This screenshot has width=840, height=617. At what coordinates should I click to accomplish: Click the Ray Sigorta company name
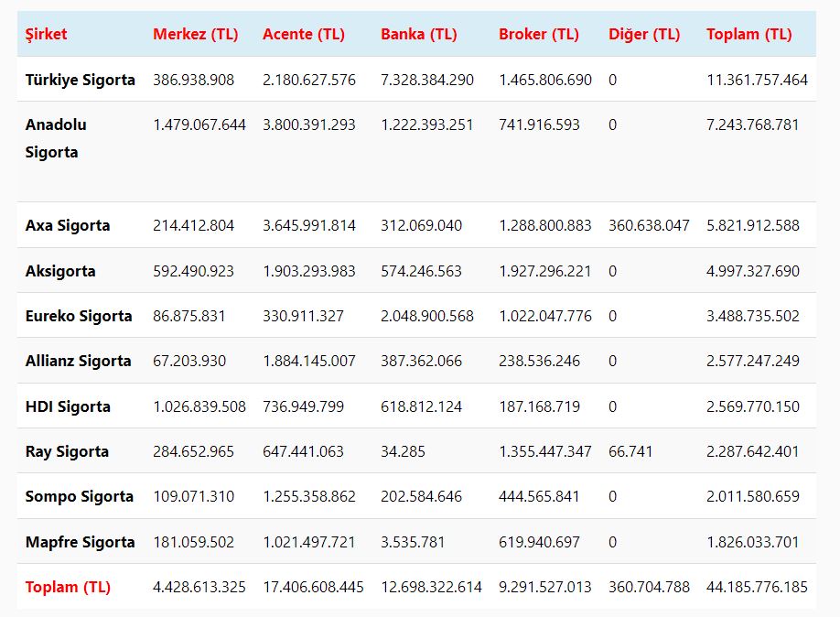[x=67, y=451]
